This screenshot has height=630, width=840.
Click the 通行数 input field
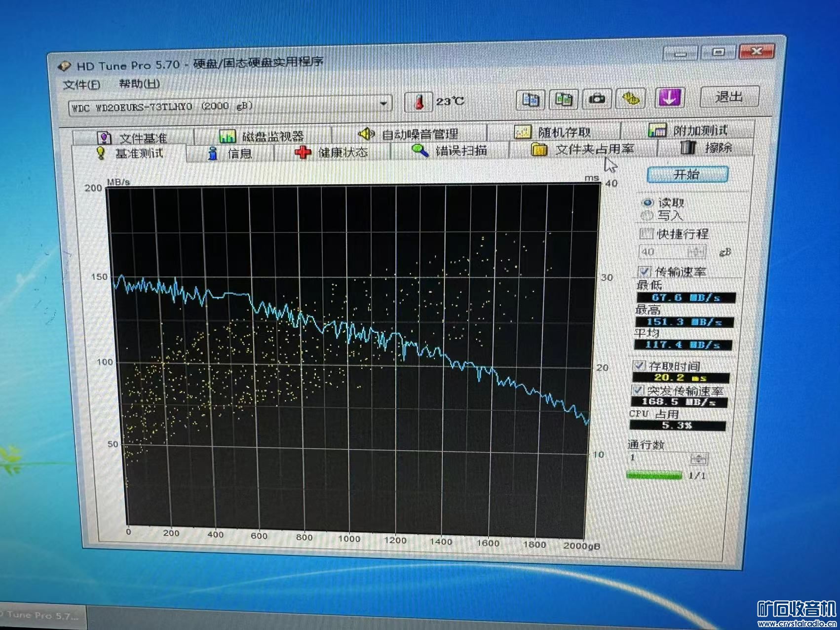point(660,458)
